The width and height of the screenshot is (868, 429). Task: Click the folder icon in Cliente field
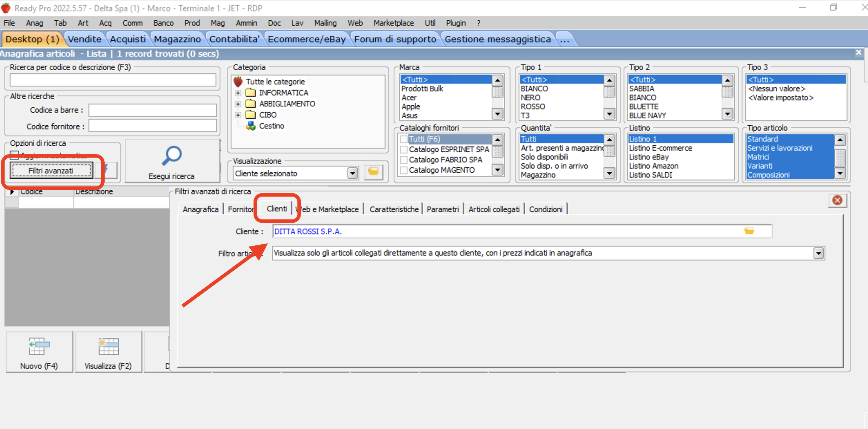pyautogui.click(x=749, y=231)
